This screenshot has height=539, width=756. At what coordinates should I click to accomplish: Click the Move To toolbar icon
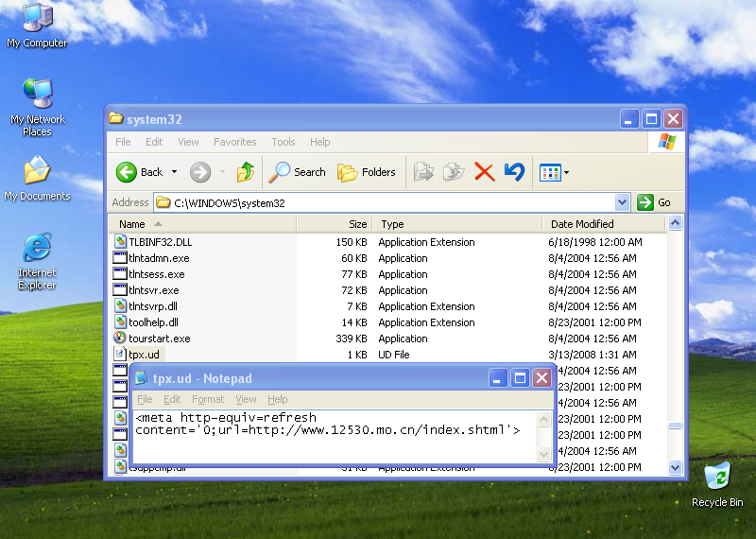tap(423, 172)
